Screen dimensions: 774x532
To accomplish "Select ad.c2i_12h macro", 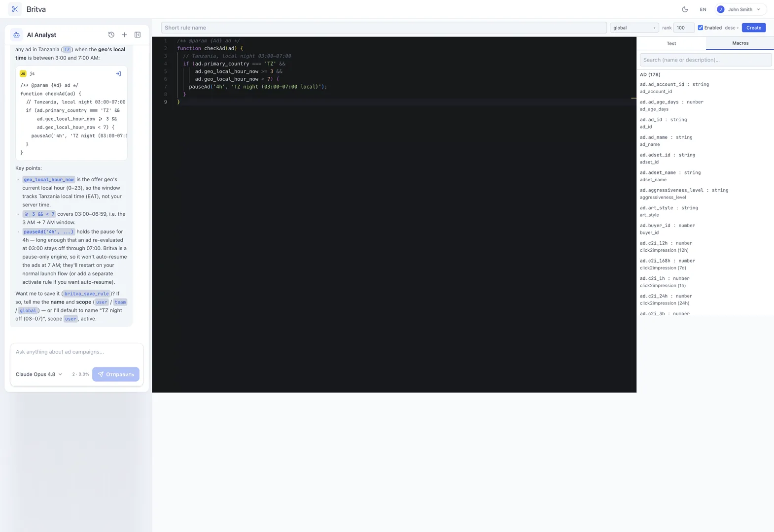I will [x=705, y=247].
